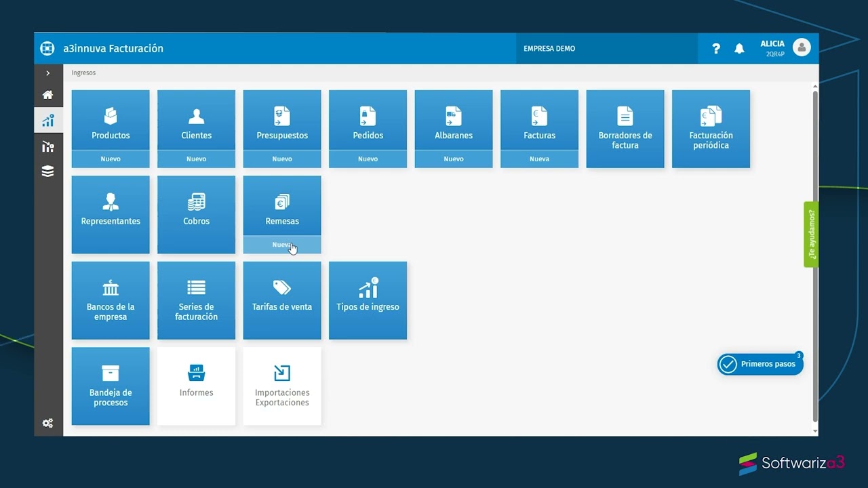Go to home in sidebar

pos(47,95)
